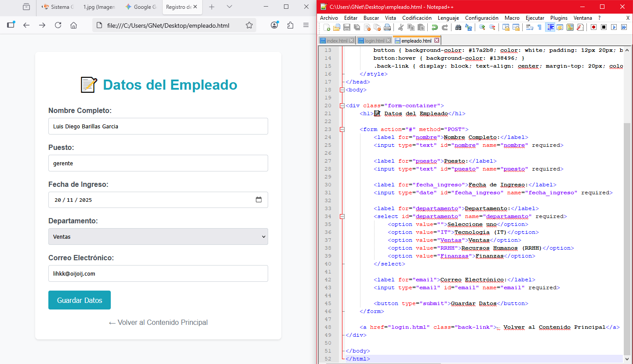Viewport: 633px width, 364px height.
Task: Toggle the indent guide toolbar button
Action: (x=550, y=27)
